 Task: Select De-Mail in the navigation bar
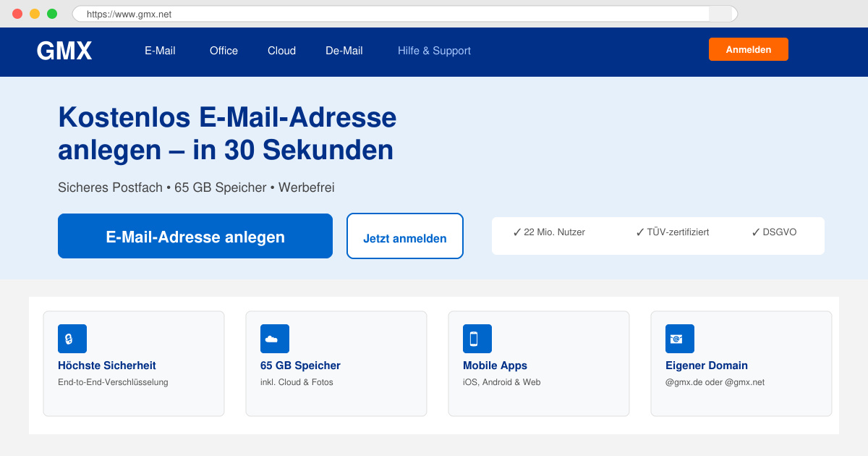tap(344, 51)
